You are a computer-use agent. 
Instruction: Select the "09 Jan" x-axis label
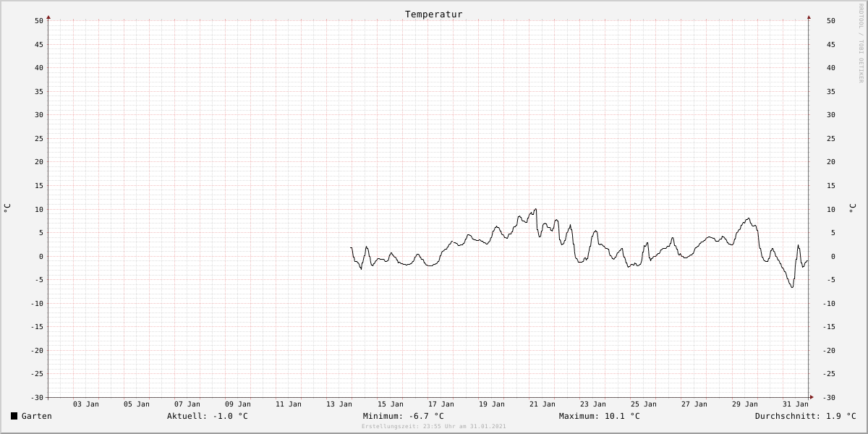[x=238, y=404]
